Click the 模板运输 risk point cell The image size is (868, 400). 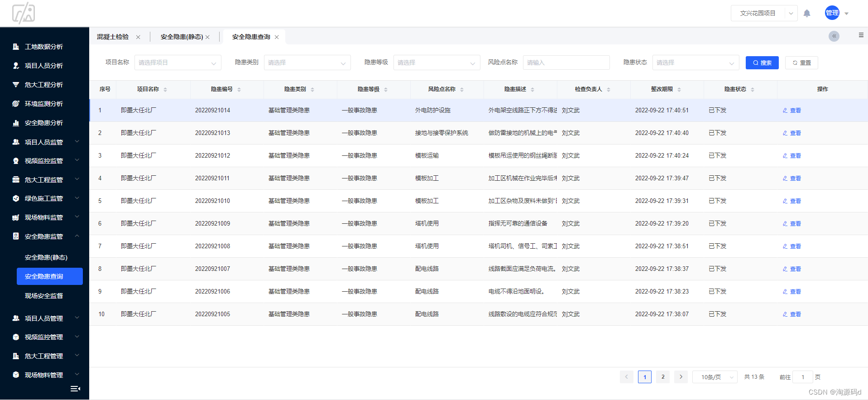(x=427, y=156)
